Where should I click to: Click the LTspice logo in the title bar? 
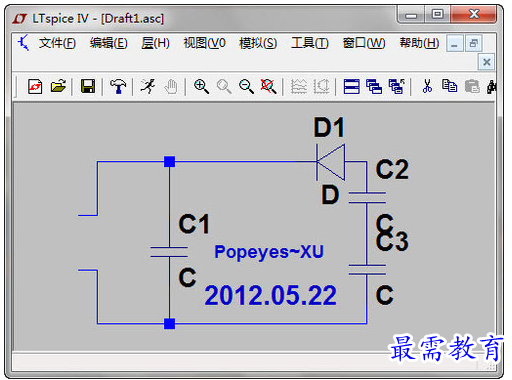coord(20,19)
